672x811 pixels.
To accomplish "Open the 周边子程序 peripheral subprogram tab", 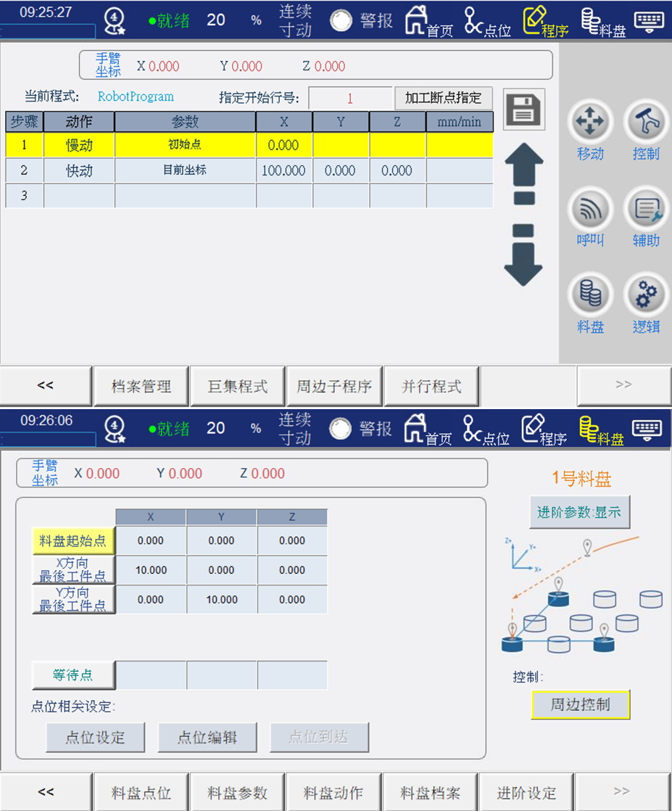I will (334, 386).
